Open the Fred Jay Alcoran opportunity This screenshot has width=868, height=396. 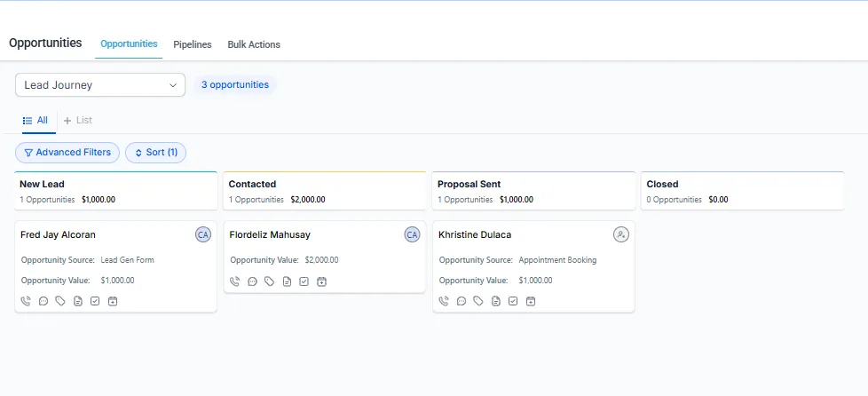pyautogui.click(x=58, y=235)
